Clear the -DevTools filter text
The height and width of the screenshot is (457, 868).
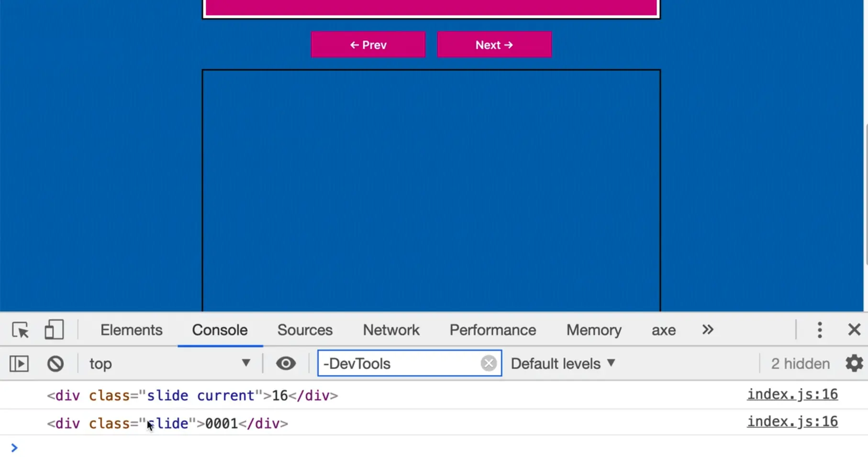(489, 364)
